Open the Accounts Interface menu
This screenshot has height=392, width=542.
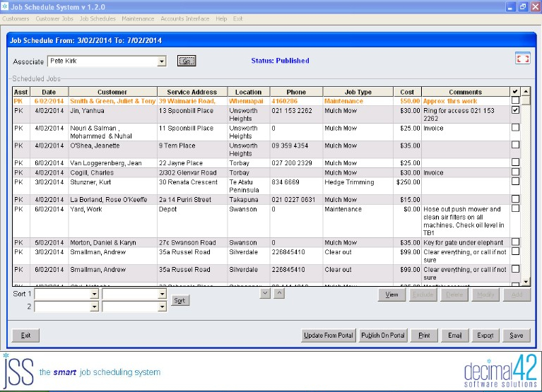coord(185,18)
